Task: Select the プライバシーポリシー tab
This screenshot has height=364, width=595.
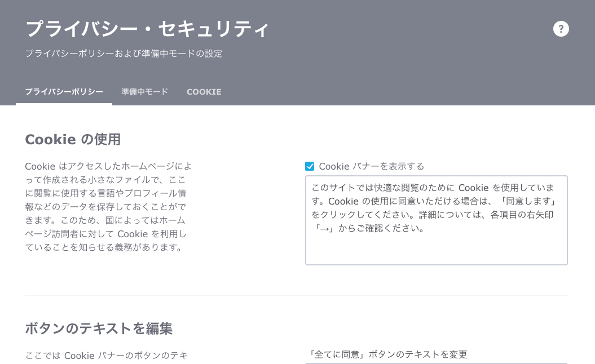Action: [x=63, y=91]
